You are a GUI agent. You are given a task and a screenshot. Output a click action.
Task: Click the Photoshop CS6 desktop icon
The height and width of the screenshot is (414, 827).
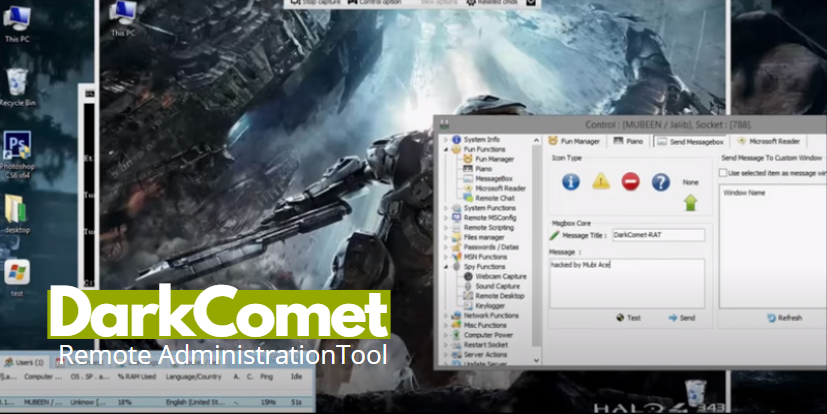[17, 146]
